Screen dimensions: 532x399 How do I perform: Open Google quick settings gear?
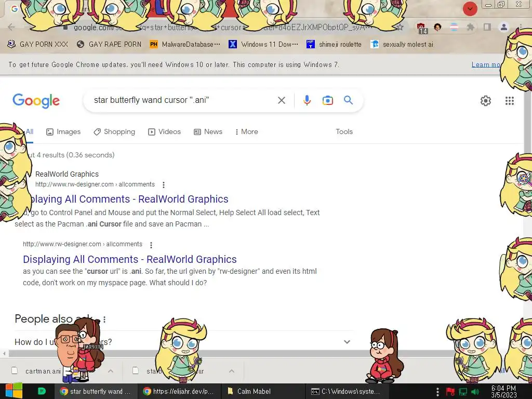486,101
